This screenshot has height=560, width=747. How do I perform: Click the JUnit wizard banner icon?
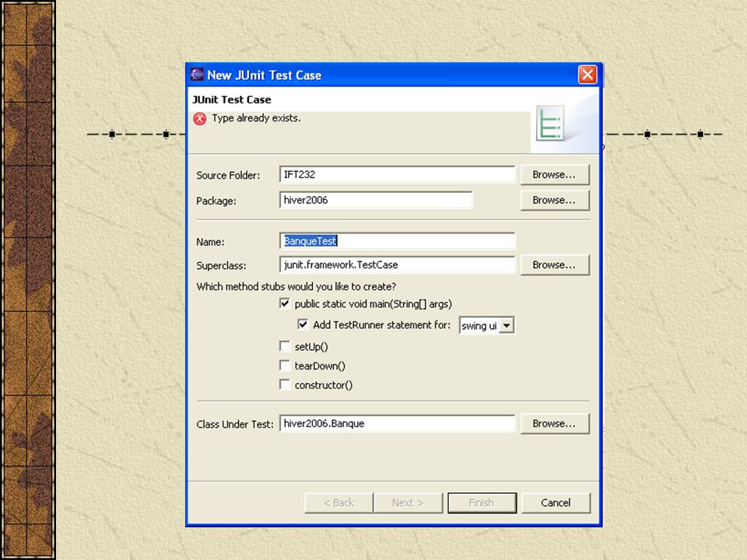tap(550, 124)
